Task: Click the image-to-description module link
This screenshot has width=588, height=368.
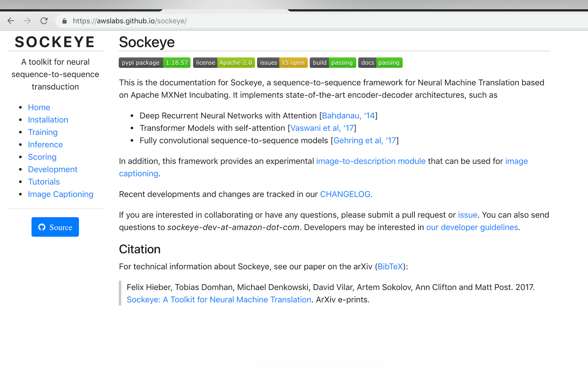Action: click(x=371, y=161)
